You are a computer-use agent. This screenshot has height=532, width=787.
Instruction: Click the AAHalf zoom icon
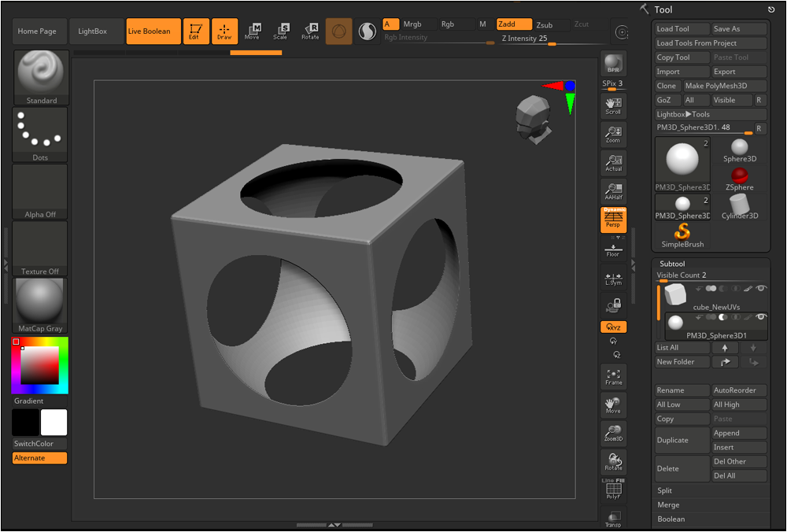click(x=613, y=191)
